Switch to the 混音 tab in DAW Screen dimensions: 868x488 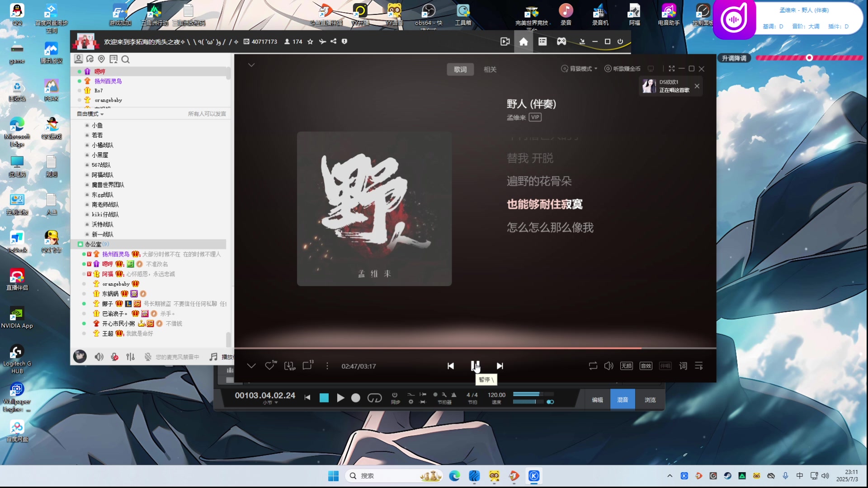pos(623,400)
